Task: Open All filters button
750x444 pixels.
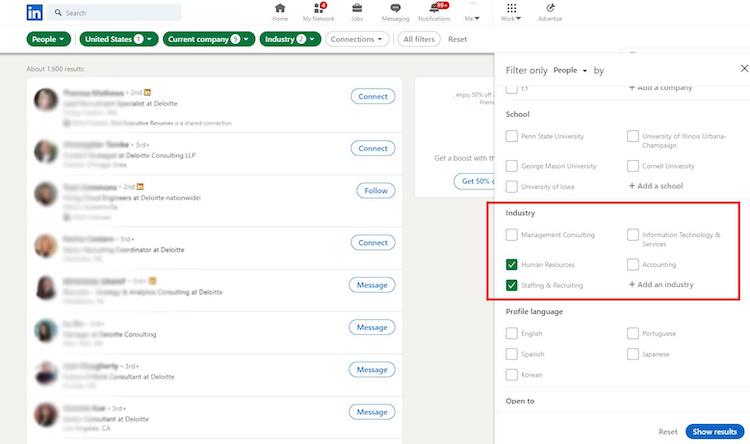Action: pos(419,39)
